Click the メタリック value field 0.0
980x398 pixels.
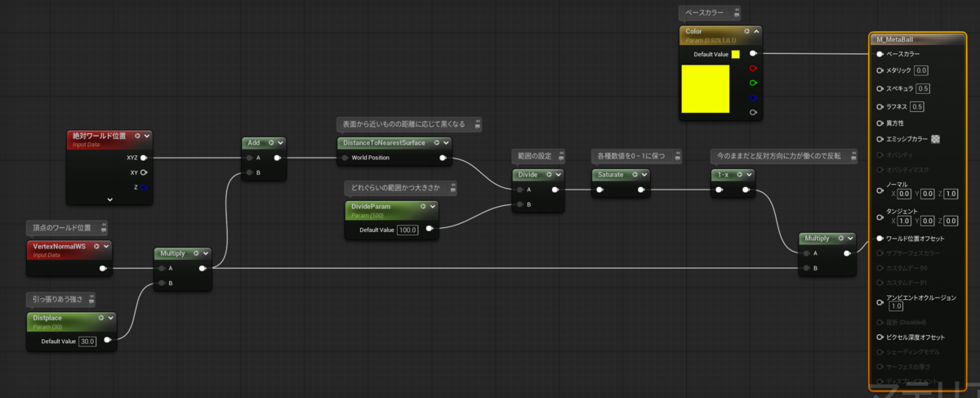tap(921, 71)
